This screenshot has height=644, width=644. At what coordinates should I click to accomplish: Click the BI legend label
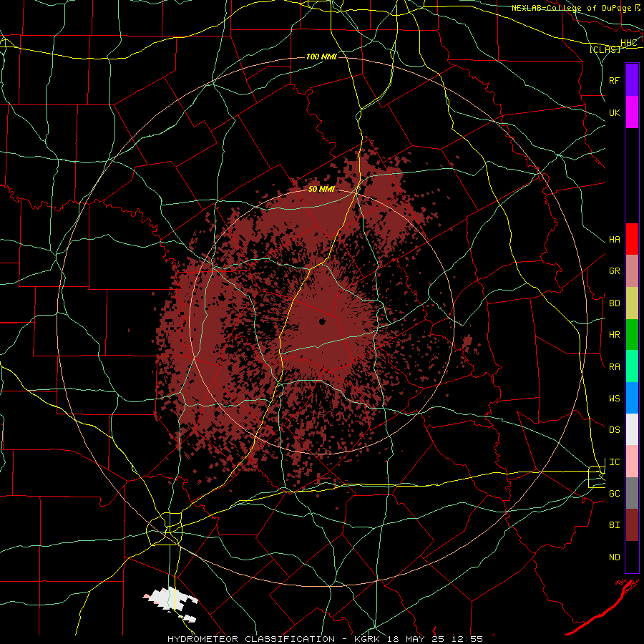[614, 525]
